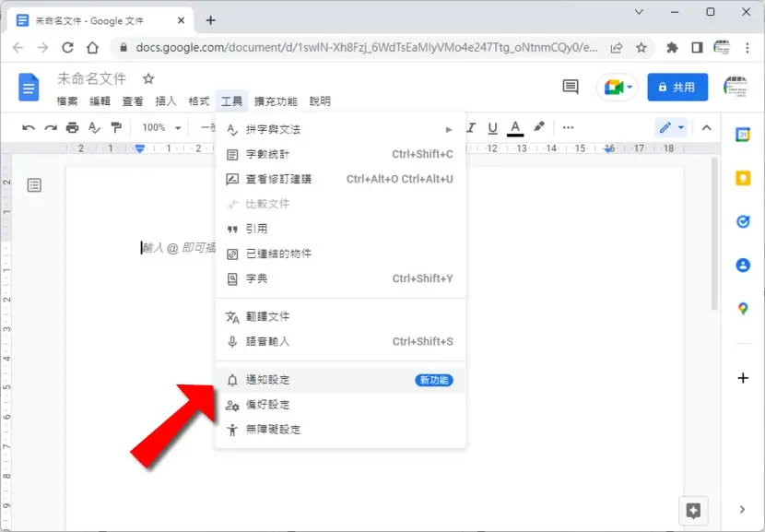Viewport: 765px width, 532px height.
Task: Show document outline icon
Action: pyautogui.click(x=34, y=185)
